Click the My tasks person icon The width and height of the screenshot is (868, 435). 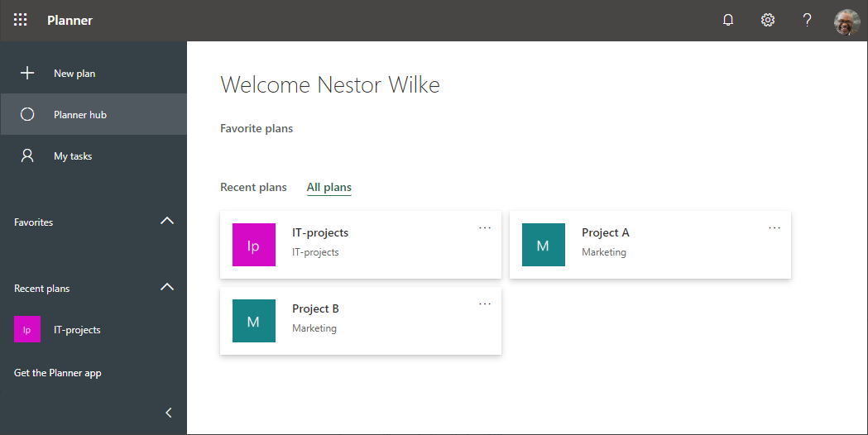coord(27,155)
